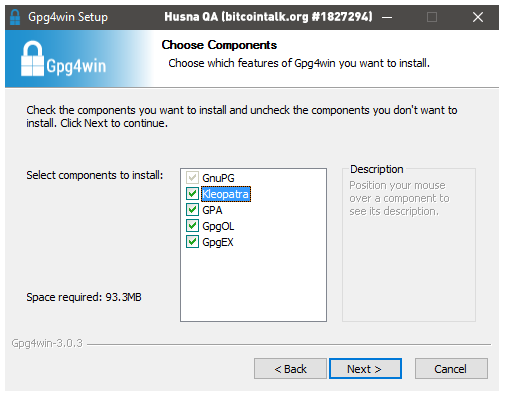Disable the GpgEX component checkbox
Viewport: 505px width, 397px height.
click(192, 242)
